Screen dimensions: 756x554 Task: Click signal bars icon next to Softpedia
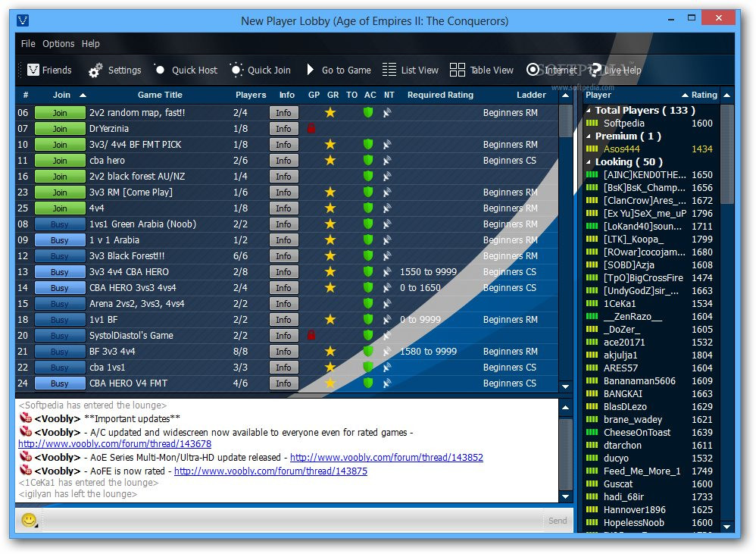click(x=592, y=123)
